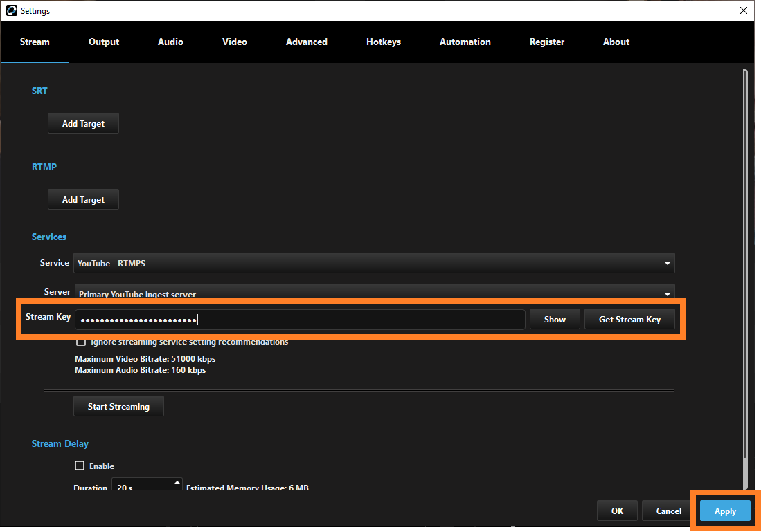This screenshot has height=532, width=761.
Task: Click Add Target under SRT
Action: [x=83, y=124]
